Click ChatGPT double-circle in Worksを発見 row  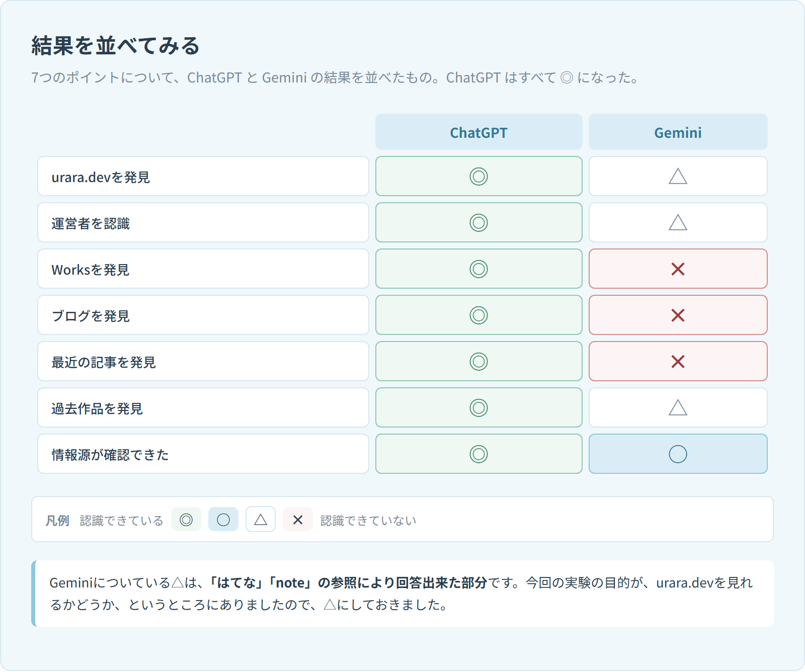pyautogui.click(x=478, y=269)
